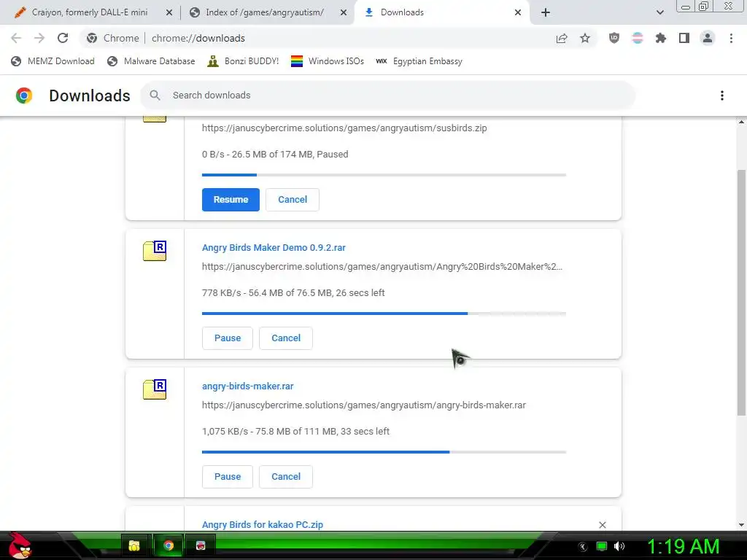This screenshot has height=560, width=747.
Task: Switch to the Index of /games/angryautism/ tab
Action: click(264, 12)
